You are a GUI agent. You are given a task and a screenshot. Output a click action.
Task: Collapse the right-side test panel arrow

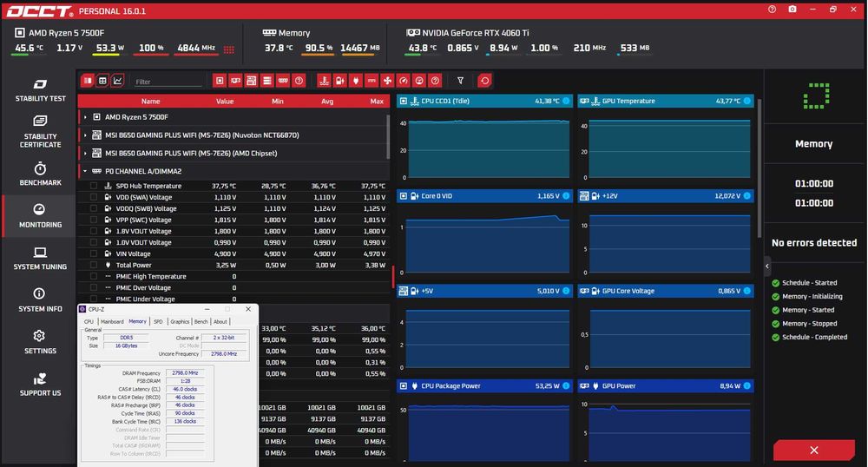[767, 266]
